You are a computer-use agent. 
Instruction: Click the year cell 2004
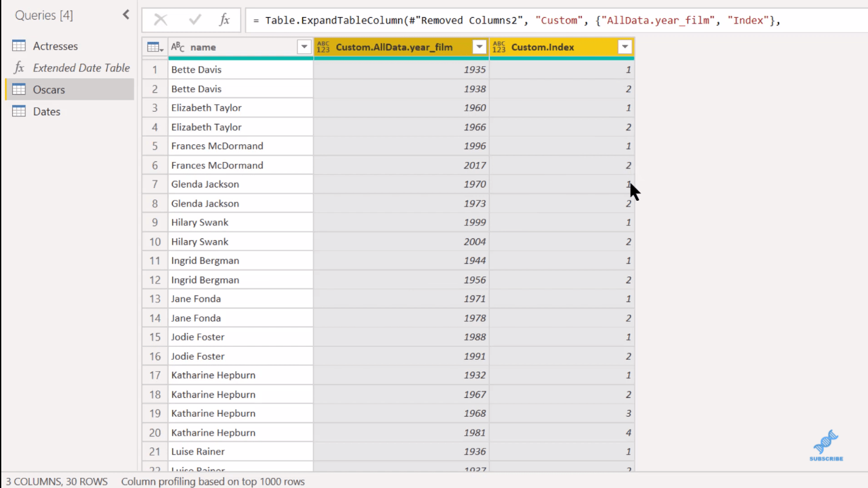pos(402,241)
